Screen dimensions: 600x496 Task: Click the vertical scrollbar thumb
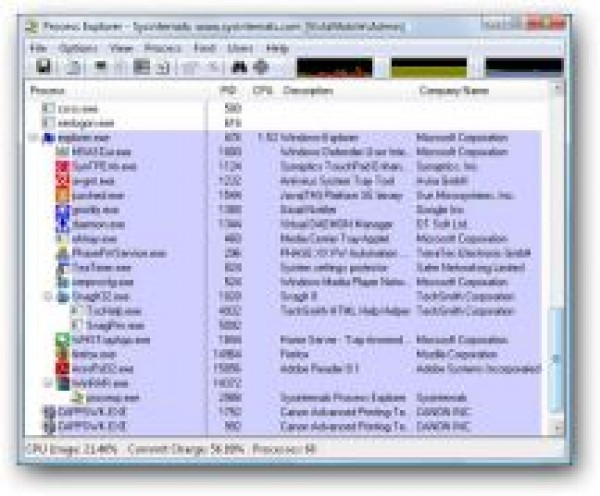coord(558,359)
